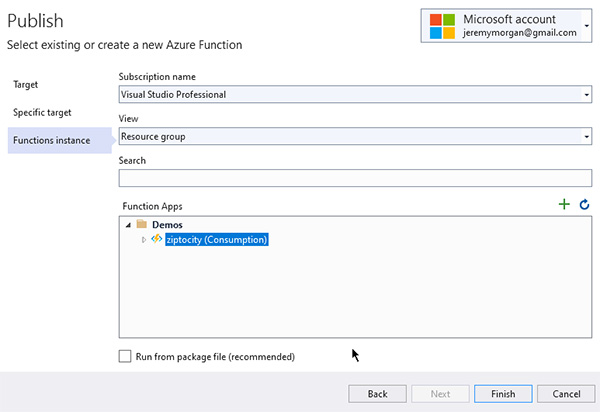Image resolution: width=600 pixels, height=412 pixels.
Task: Select the Demos tree row
Action: click(x=167, y=225)
